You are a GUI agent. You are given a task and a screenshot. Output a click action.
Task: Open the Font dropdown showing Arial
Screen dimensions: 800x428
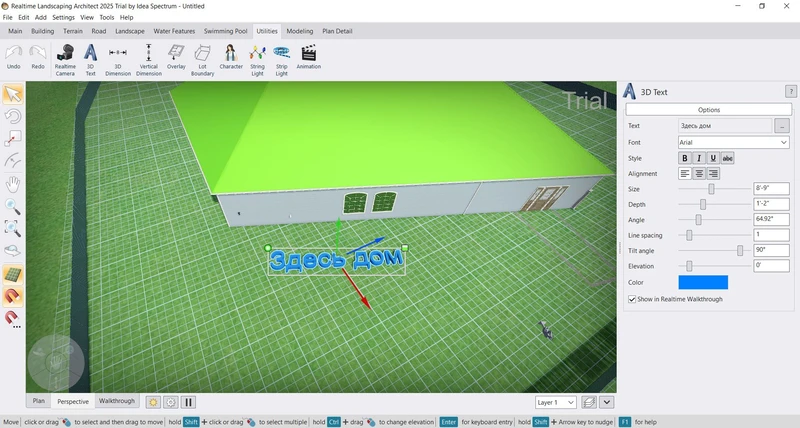pyautogui.click(x=733, y=143)
